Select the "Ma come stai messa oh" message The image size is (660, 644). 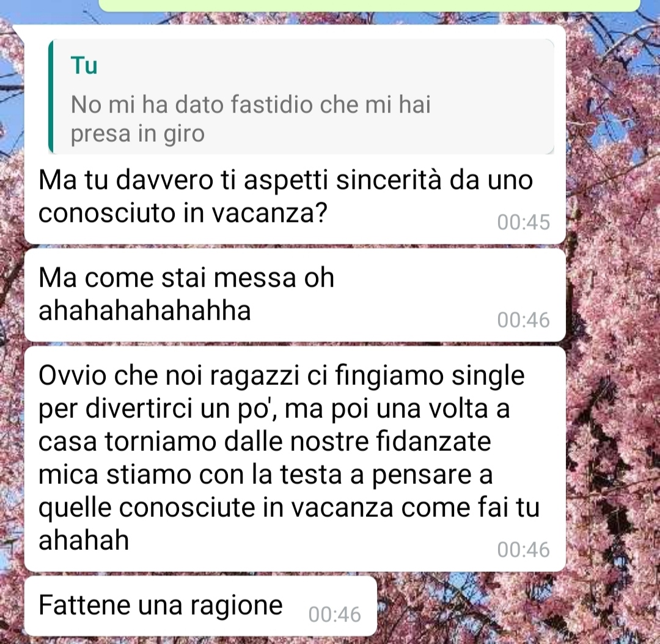point(295,295)
